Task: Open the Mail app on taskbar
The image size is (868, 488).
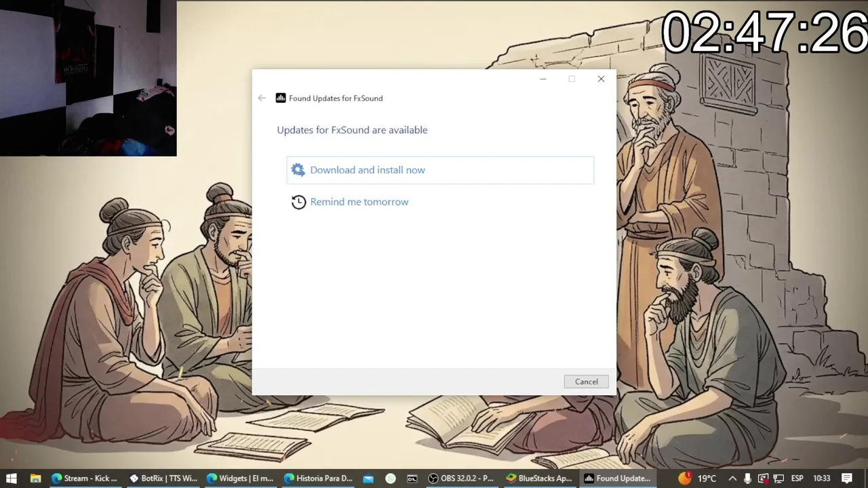Action: 368,479
